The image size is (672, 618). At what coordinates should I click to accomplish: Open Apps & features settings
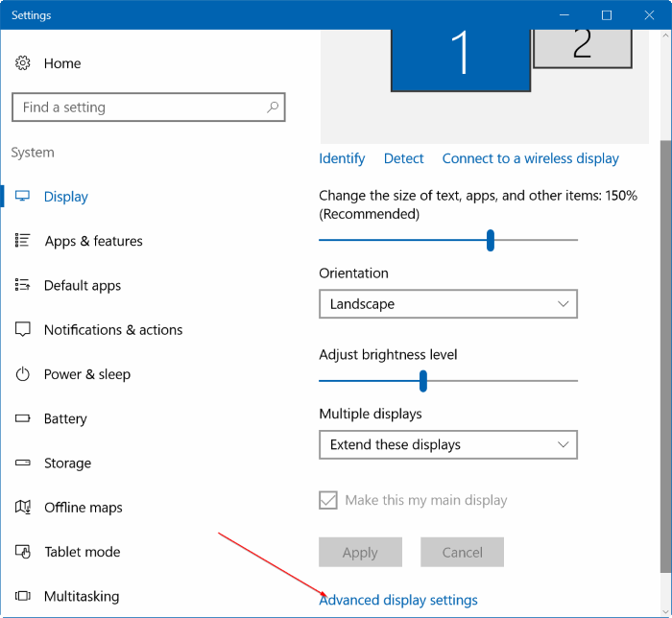tap(93, 241)
